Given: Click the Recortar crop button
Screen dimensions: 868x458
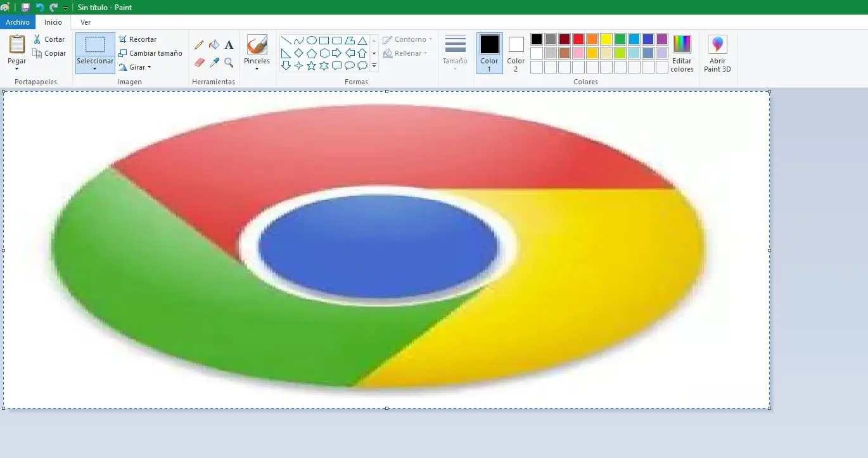Looking at the screenshot, I should click(x=137, y=39).
